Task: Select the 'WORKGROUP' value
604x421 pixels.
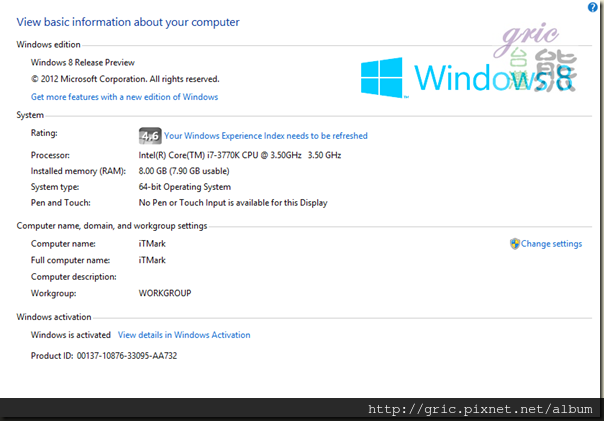Action: (165, 293)
